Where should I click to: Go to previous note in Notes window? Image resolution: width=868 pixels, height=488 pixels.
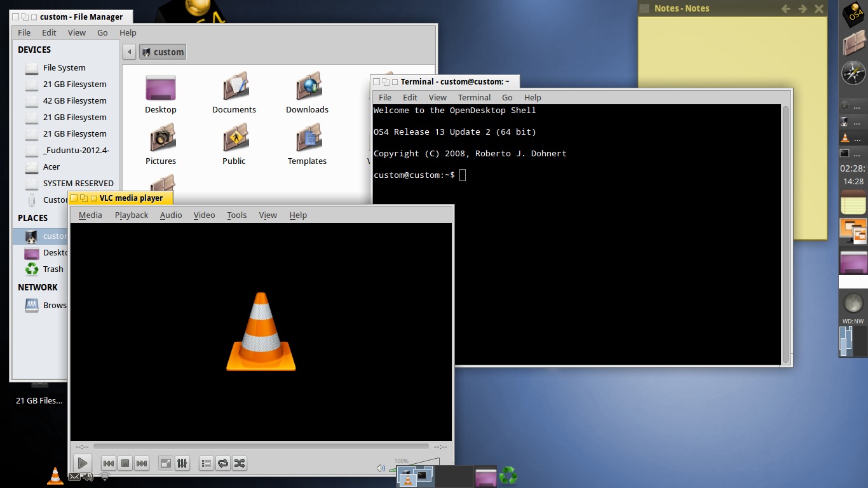click(786, 9)
